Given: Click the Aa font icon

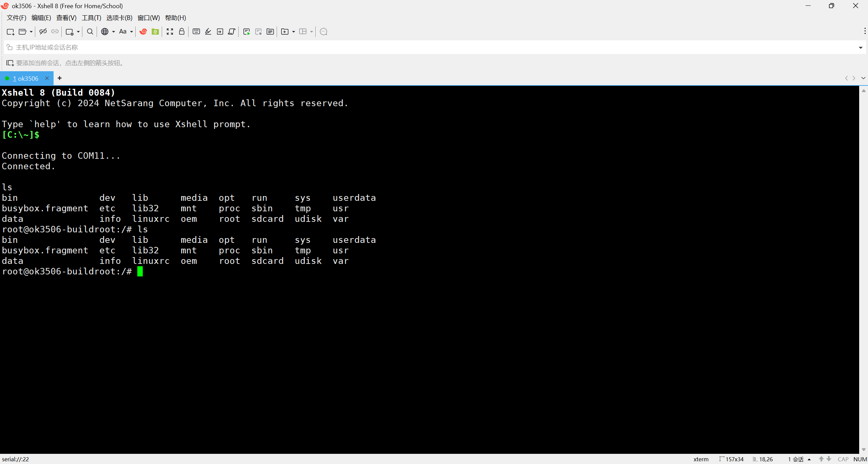Looking at the screenshot, I should pyautogui.click(x=123, y=32).
